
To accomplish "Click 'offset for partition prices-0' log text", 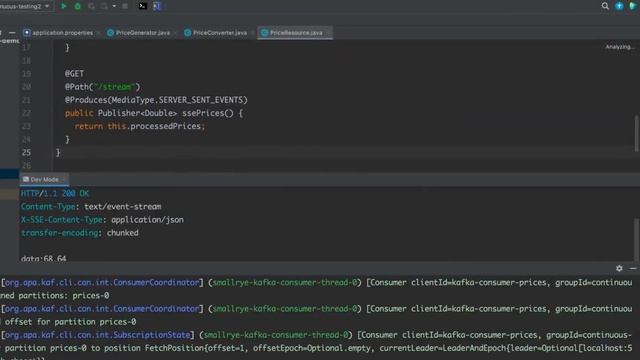I will [71, 322].
